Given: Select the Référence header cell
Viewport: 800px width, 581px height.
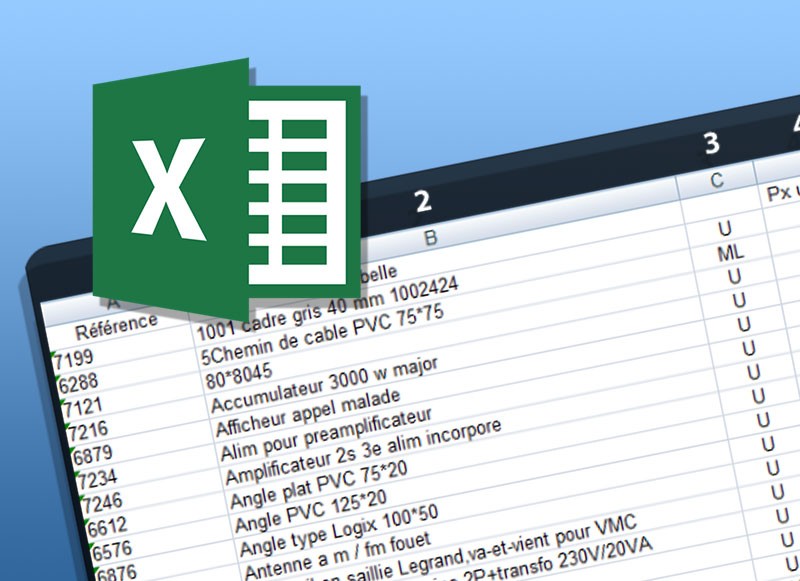Looking at the screenshot, I should [116, 325].
